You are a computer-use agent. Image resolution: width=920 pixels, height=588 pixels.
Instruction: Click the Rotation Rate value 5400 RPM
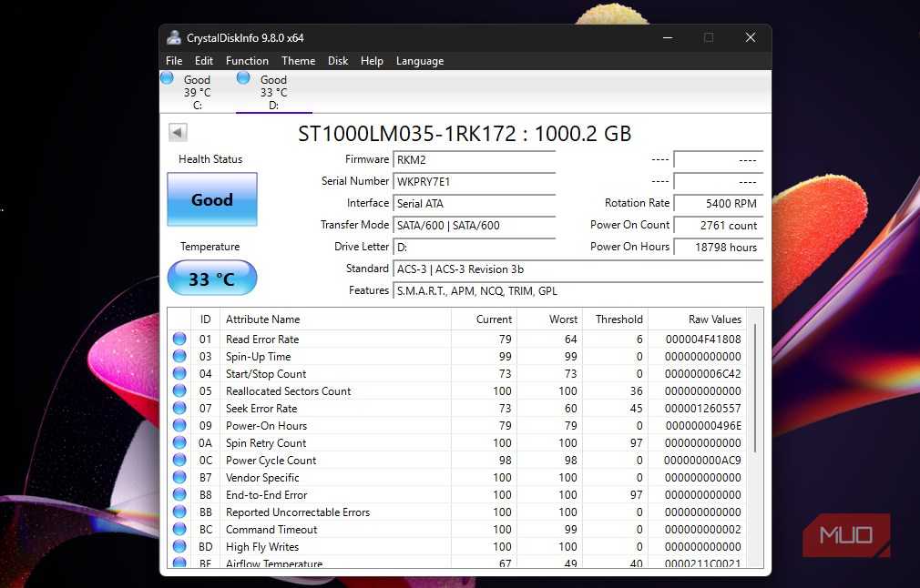tap(718, 203)
